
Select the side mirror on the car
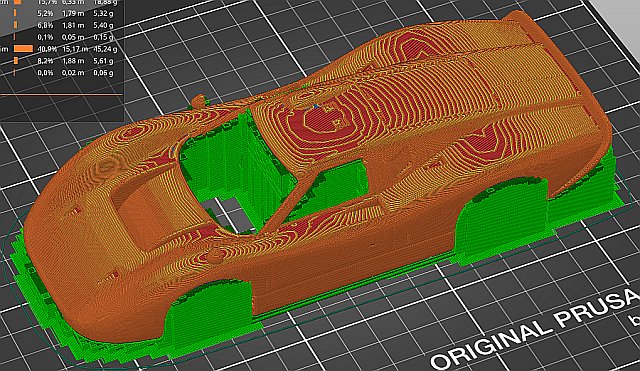pyautogui.click(x=199, y=101)
